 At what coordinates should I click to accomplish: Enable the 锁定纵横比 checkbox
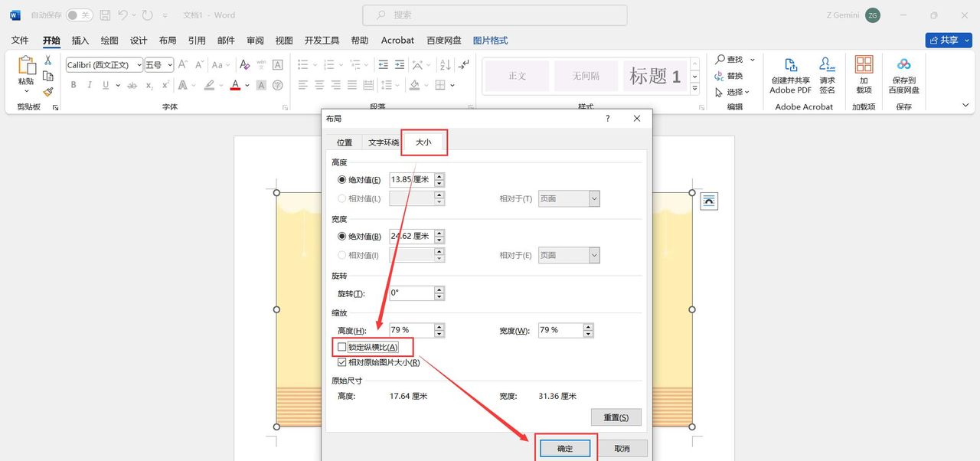point(341,346)
